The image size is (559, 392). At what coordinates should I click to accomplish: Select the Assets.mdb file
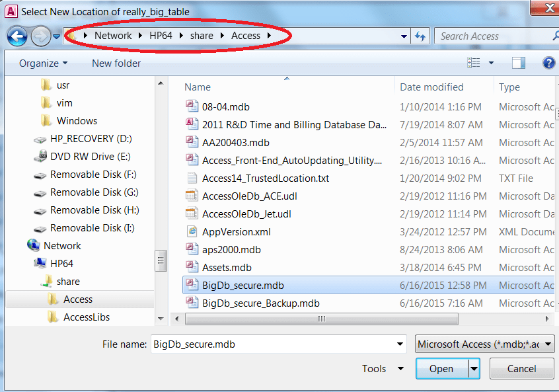coord(227,268)
